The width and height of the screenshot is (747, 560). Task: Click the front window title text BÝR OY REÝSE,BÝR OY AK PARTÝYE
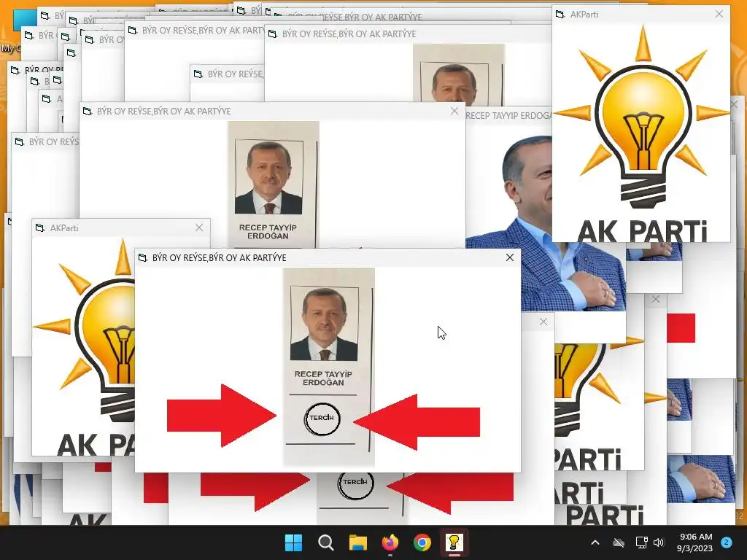[x=219, y=257]
